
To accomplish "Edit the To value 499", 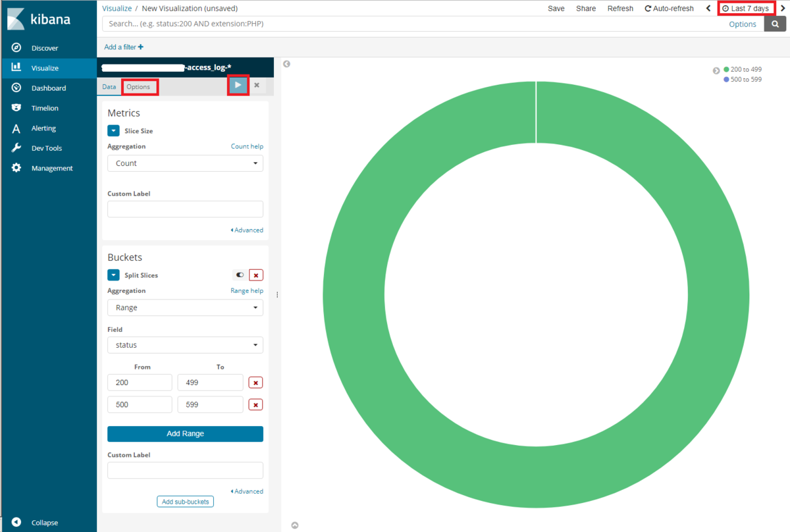I will pos(210,383).
